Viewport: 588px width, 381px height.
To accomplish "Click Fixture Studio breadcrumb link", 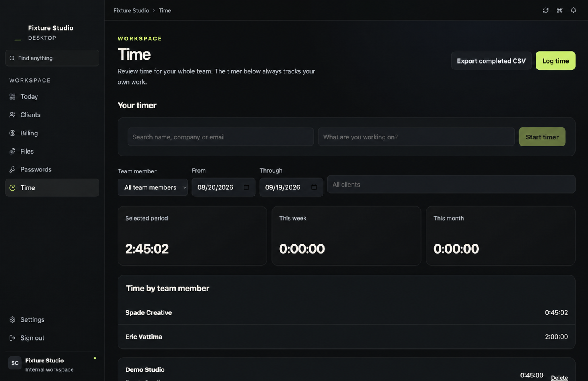I will click(x=131, y=10).
